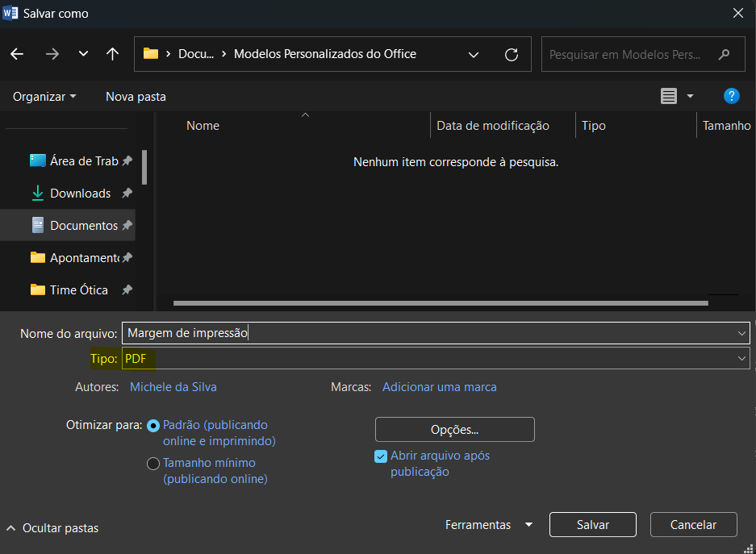Open the Opções... button

(x=454, y=430)
